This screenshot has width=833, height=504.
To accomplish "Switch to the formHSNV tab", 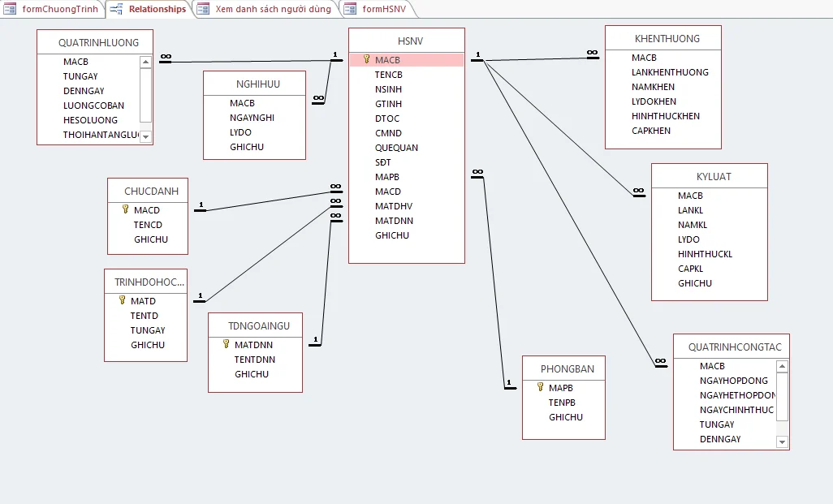I will point(383,9).
